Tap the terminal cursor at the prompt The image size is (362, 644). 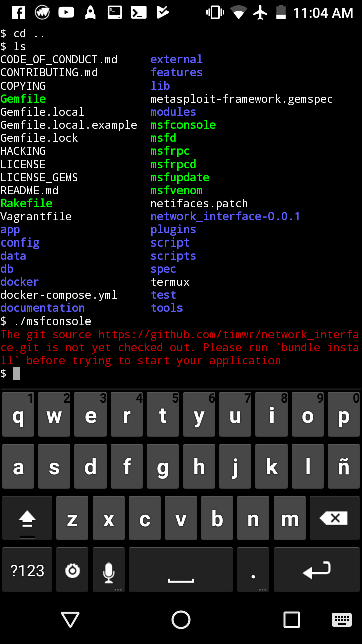(16, 373)
